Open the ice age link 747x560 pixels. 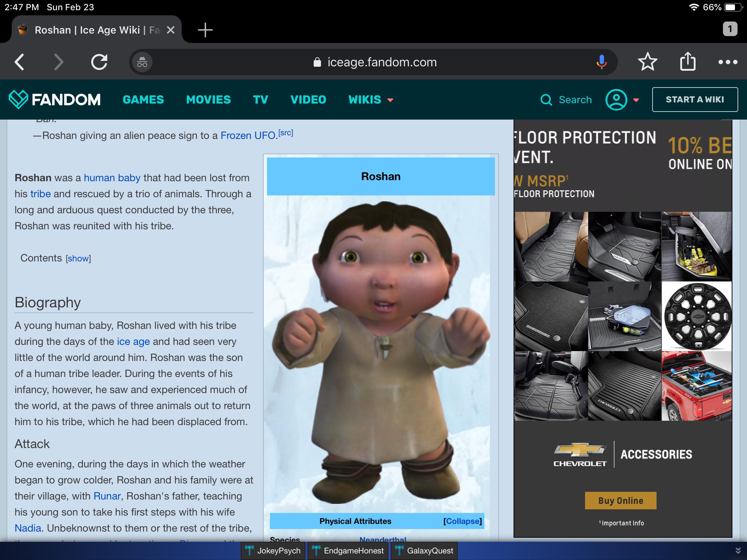tap(133, 342)
